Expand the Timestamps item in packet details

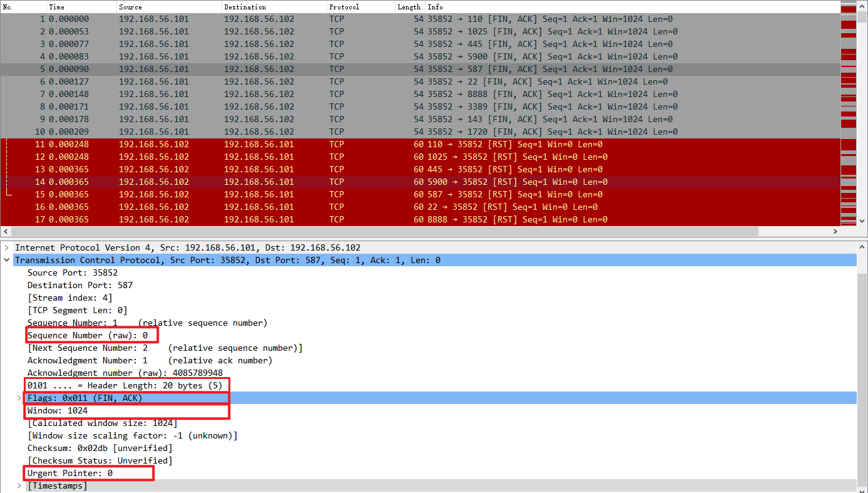tap(18, 485)
